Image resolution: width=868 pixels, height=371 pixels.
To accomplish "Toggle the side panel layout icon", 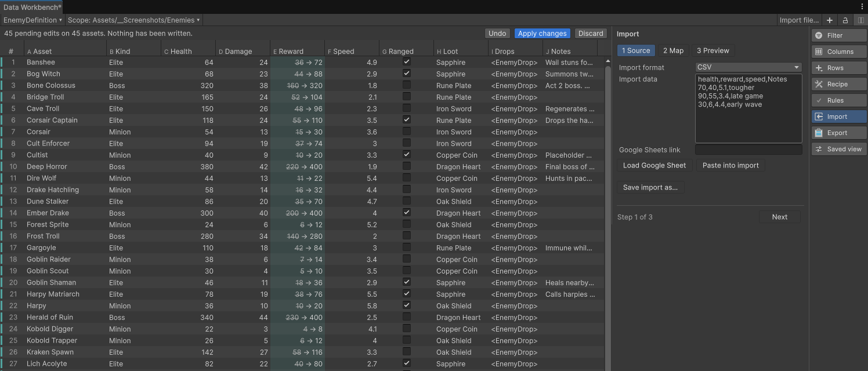I will [860, 20].
